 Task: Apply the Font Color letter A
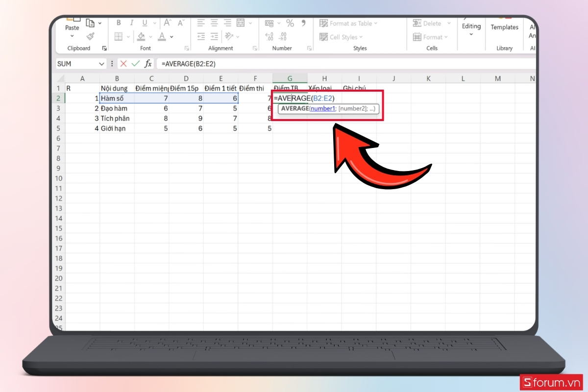tap(161, 36)
